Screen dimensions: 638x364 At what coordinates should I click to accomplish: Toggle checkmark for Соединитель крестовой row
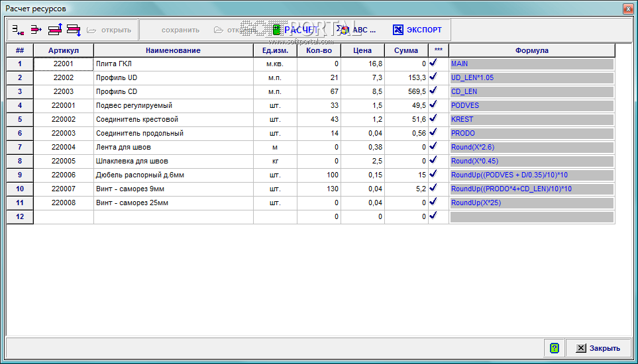coord(434,118)
